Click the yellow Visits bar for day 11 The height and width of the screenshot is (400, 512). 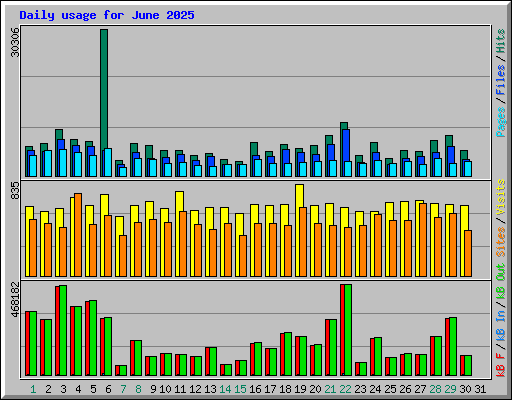179,201
